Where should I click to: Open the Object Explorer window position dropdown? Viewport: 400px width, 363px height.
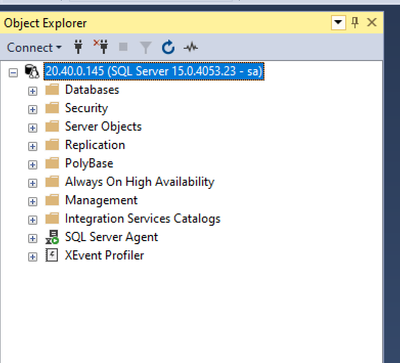coord(338,23)
